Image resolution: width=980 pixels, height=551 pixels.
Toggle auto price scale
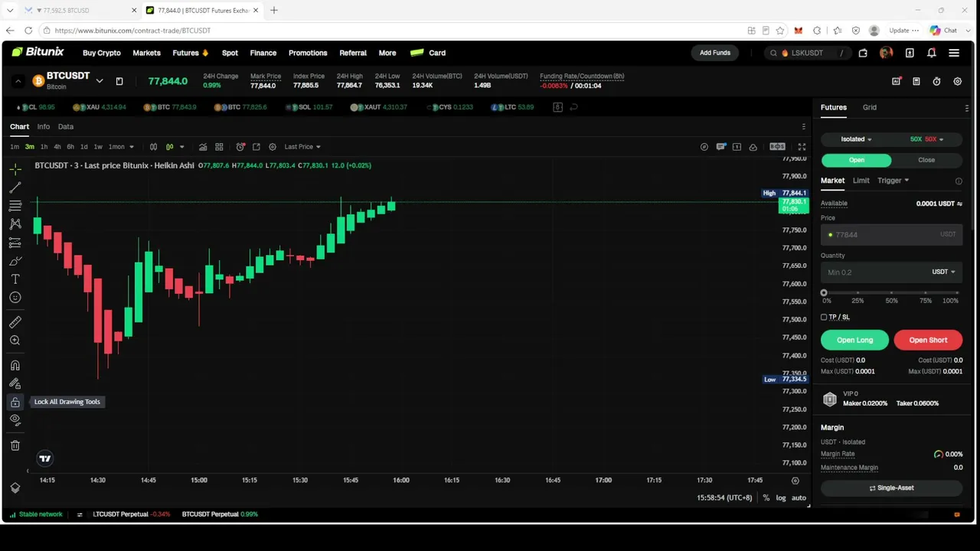click(x=799, y=497)
